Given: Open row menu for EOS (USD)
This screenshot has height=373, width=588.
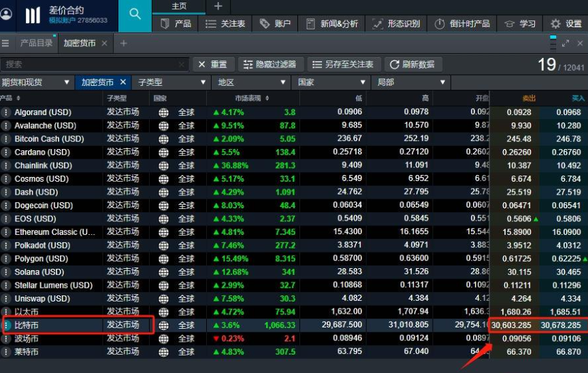Looking at the screenshot, I should [x=5, y=218].
